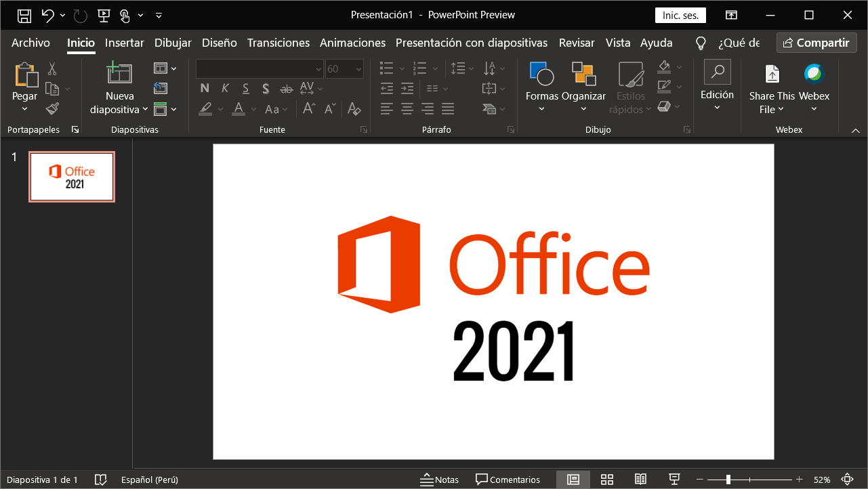Select the Format Painter brush icon
Screen dimensions: 868x489
coord(52,108)
